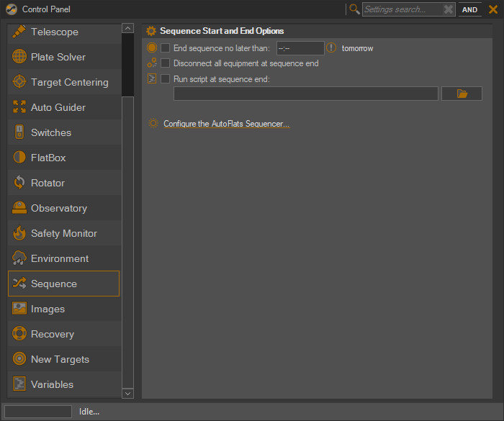504x421 pixels.
Task: Open the Telescope settings tab
Action: point(64,32)
